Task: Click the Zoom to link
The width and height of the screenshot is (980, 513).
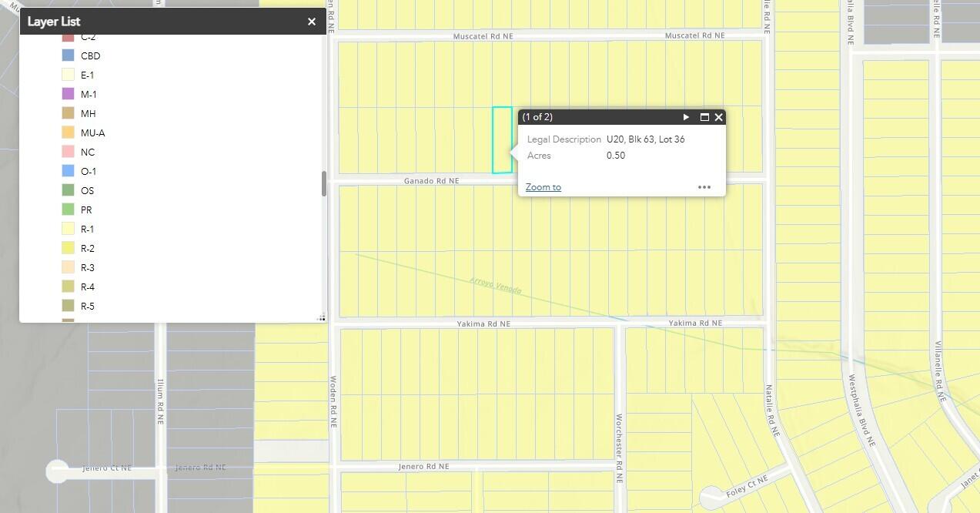Action: pyautogui.click(x=544, y=187)
